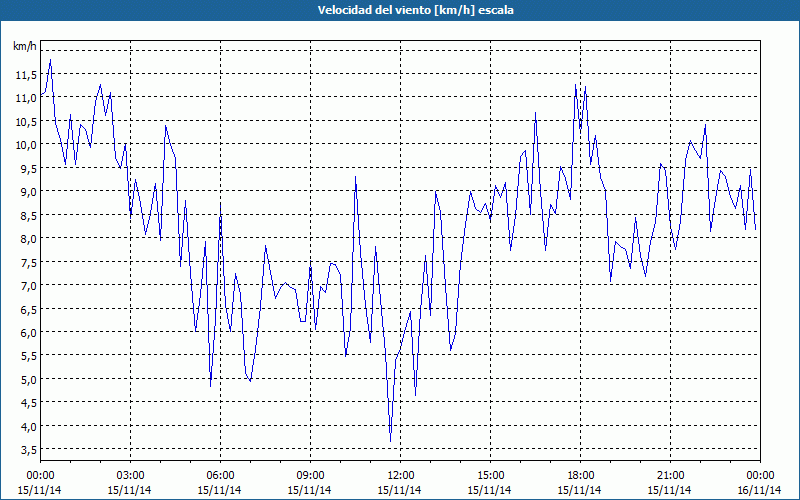Click the 9,5 y-axis value
Image resolution: width=800 pixels, height=500 pixels.
(29, 169)
